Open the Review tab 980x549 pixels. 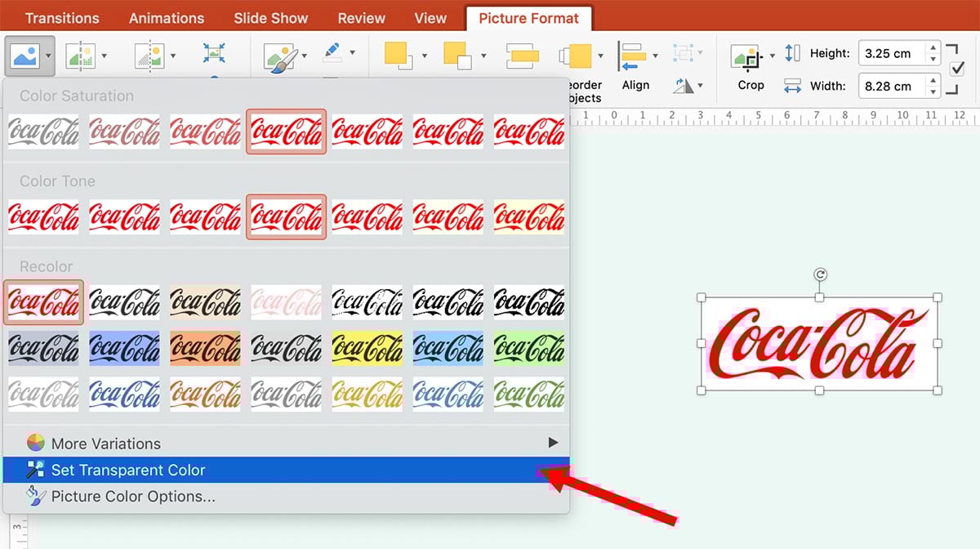pos(362,18)
